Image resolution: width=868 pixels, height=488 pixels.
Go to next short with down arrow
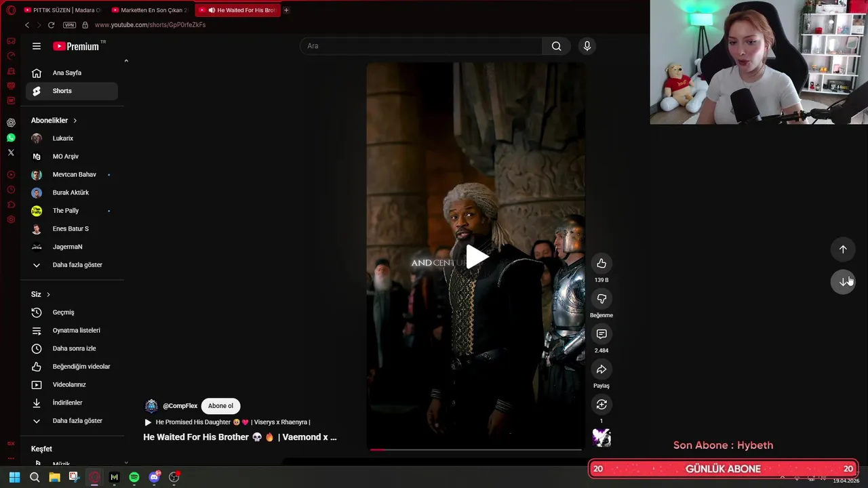pyautogui.click(x=843, y=281)
